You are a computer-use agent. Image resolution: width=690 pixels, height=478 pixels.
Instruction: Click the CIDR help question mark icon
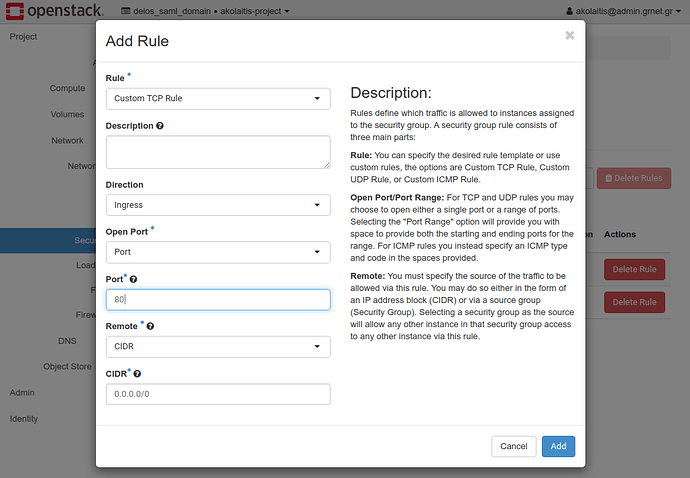tap(138, 373)
